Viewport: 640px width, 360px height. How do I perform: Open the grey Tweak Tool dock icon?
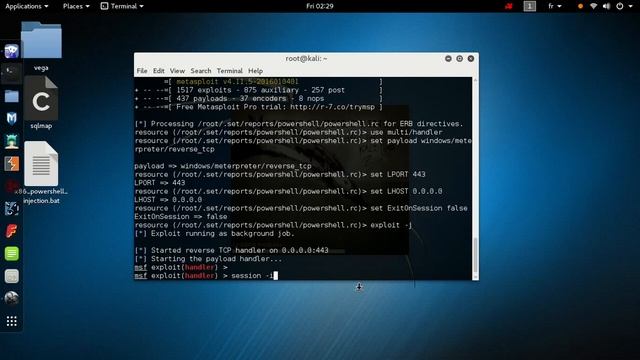[11, 276]
